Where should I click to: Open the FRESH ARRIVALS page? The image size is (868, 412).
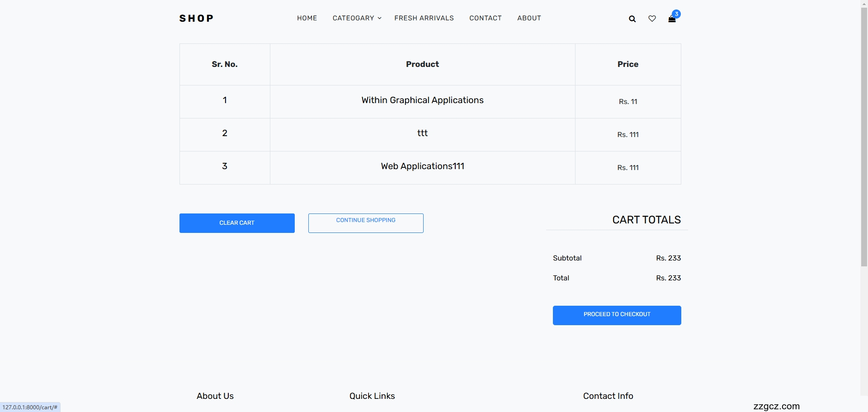(x=424, y=18)
